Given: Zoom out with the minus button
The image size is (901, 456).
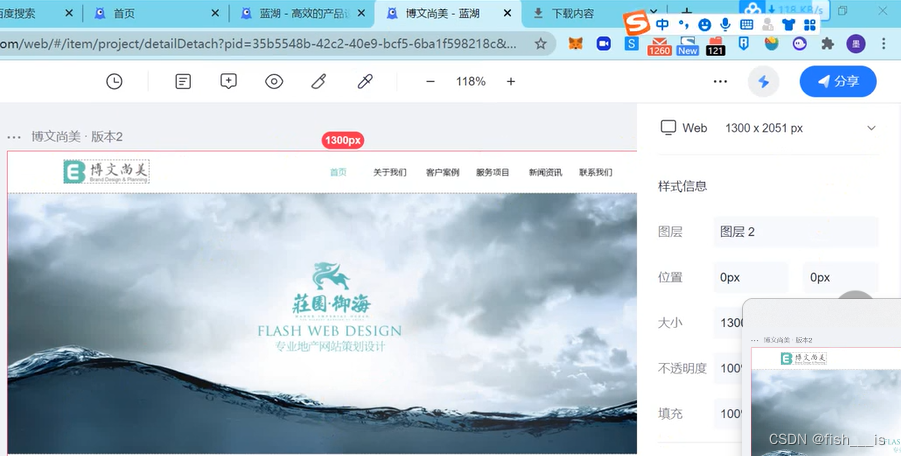Looking at the screenshot, I should (x=430, y=82).
